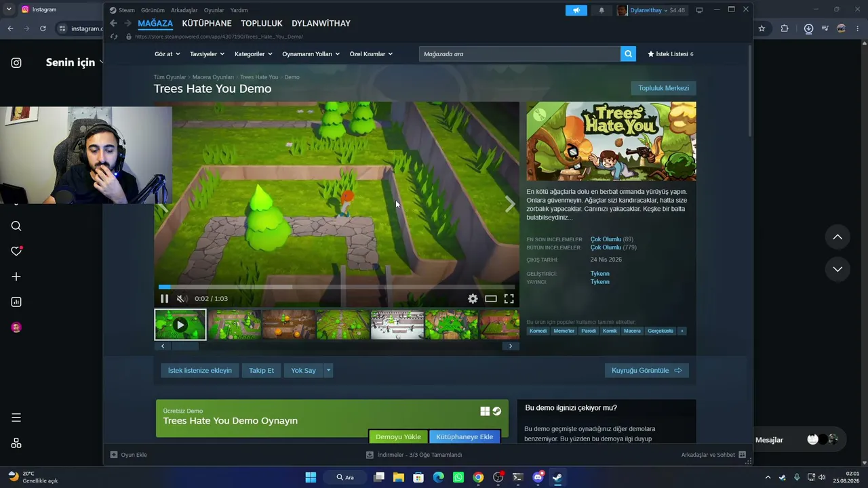Click Oyun Ekle to add a game

129,455
